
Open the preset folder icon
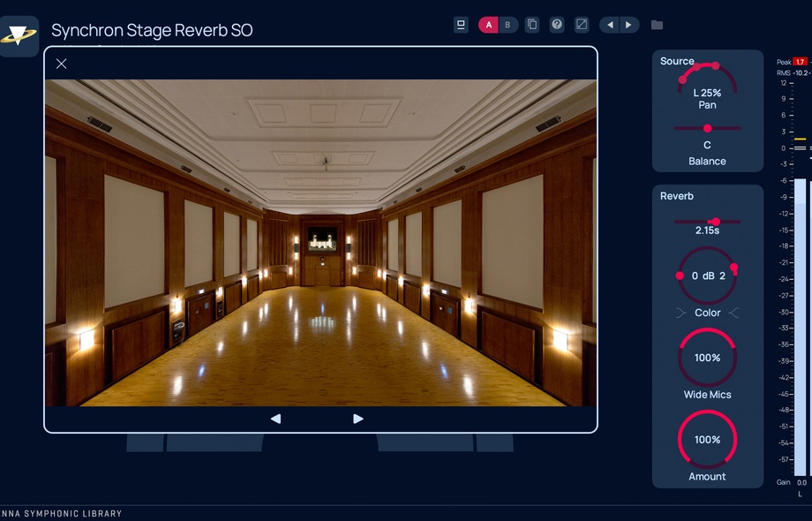pos(657,25)
